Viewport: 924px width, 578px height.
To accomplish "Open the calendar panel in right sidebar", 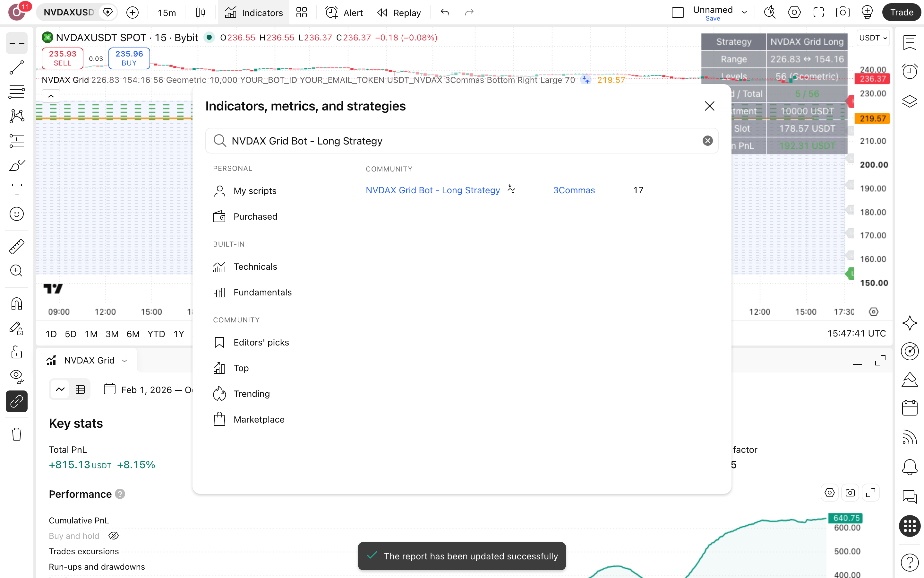I will click(x=910, y=408).
